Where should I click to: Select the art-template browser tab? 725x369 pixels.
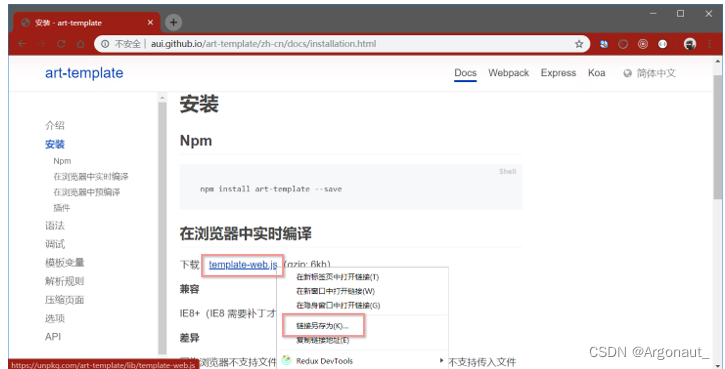coord(87,22)
